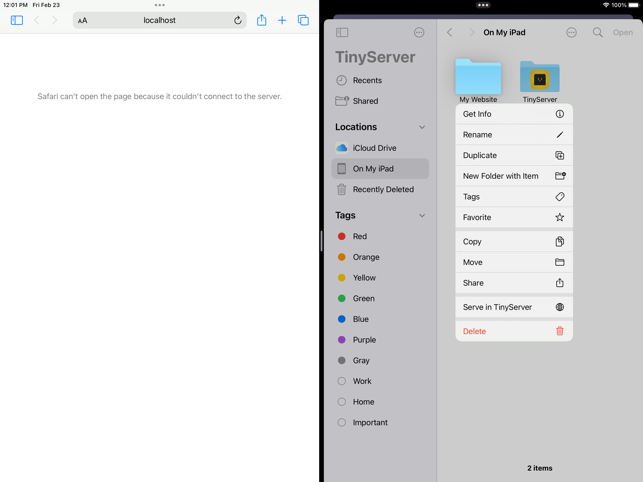Open a new Safari tab
The width and height of the screenshot is (643, 482).
pos(282,20)
